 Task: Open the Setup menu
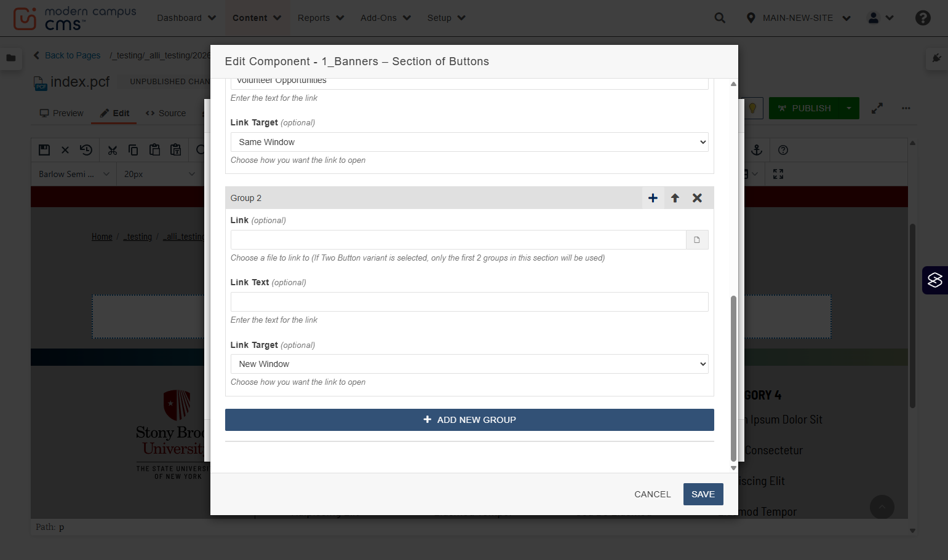click(x=446, y=18)
